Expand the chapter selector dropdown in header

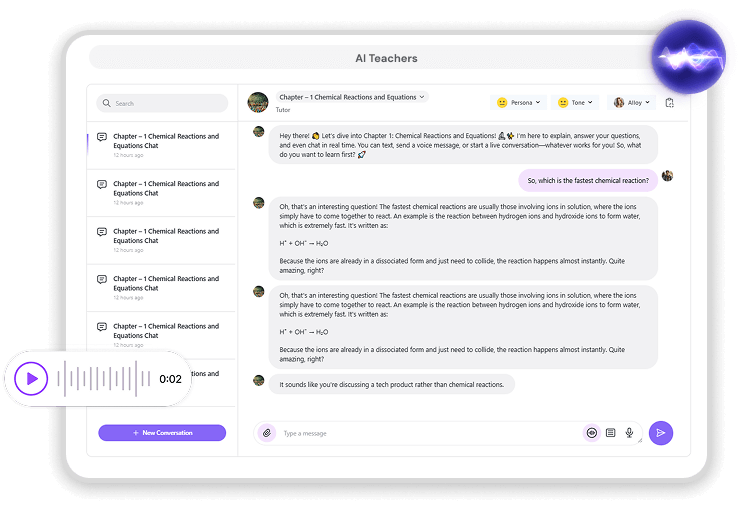352,97
